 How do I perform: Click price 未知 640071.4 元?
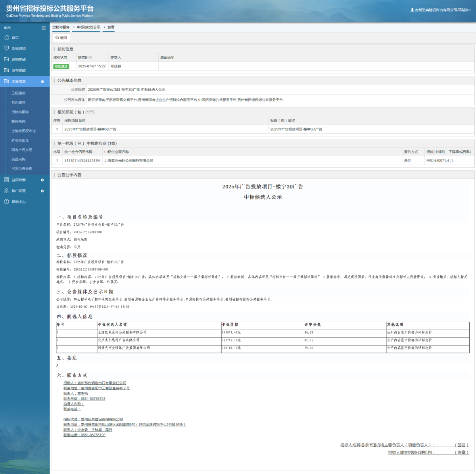pos(440,161)
